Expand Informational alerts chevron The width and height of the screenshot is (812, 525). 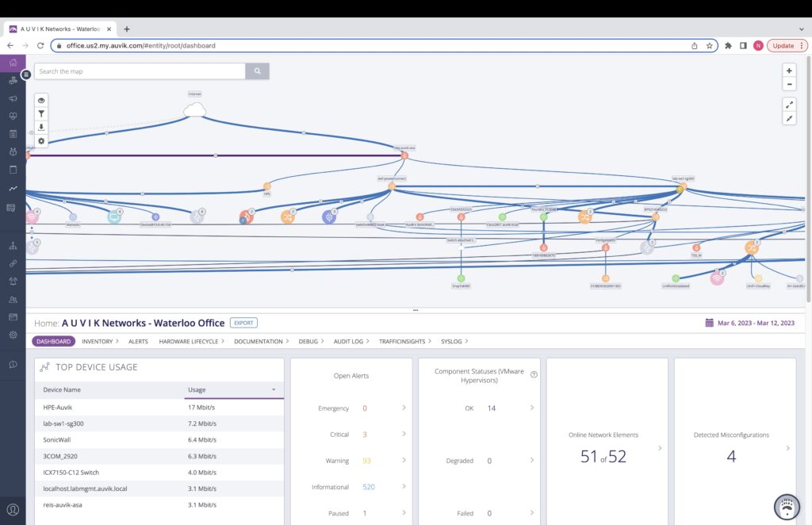tap(404, 486)
